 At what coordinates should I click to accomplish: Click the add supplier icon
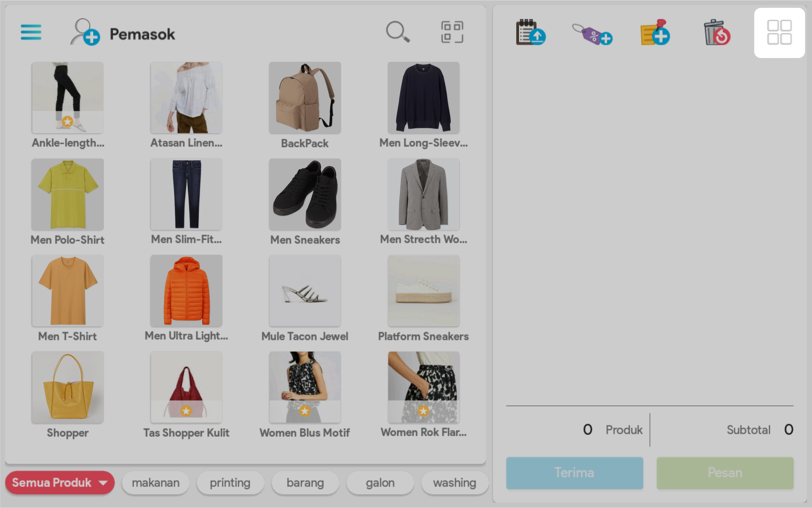85,32
